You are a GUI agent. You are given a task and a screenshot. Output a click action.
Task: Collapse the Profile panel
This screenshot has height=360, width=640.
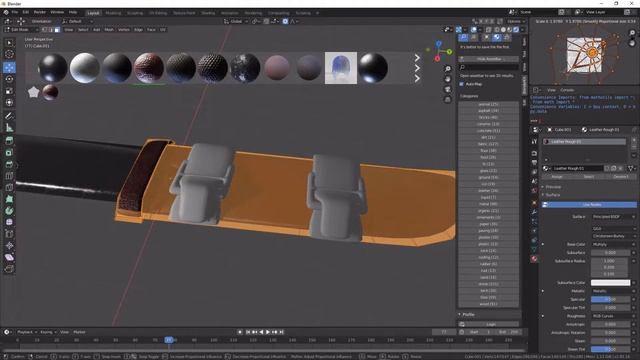[x=460, y=315]
